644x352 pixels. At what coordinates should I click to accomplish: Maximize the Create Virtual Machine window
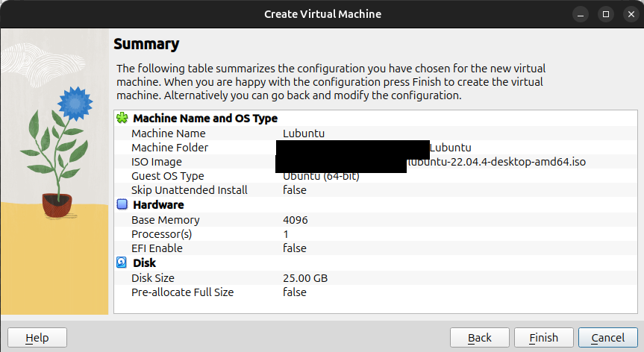point(606,14)
